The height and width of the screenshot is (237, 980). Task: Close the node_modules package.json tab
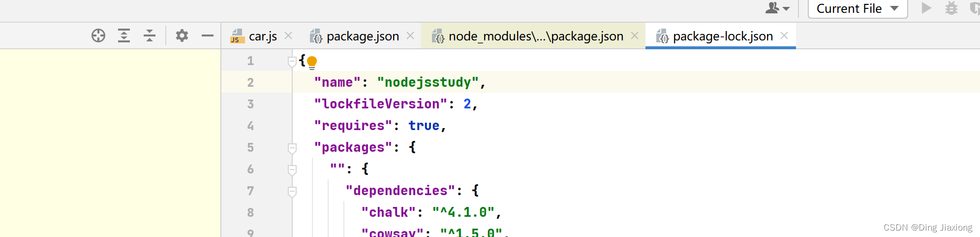coord(635,35)
